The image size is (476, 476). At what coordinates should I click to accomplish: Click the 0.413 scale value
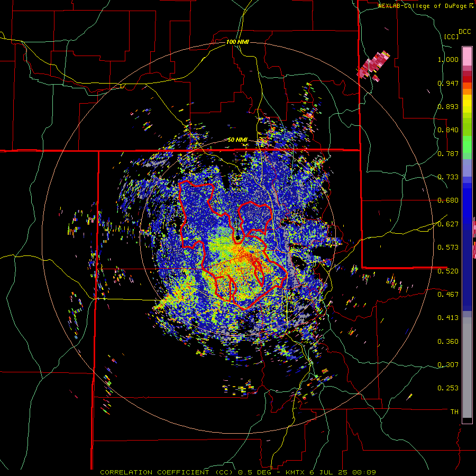pos(448,318)
